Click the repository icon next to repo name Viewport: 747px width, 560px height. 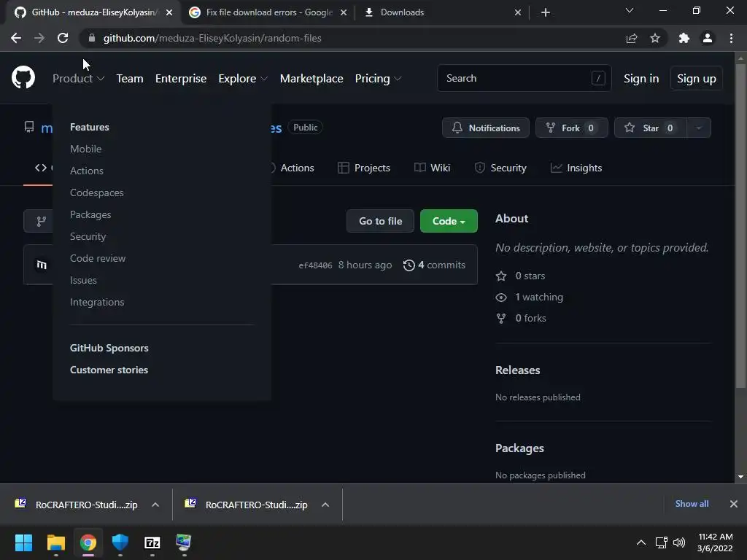(29, 127)
